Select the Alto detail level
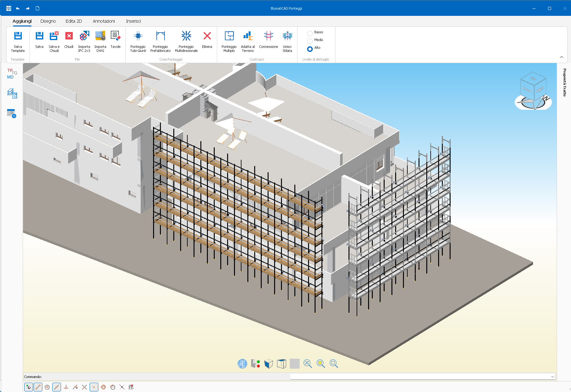 click(x=310, y=49)
